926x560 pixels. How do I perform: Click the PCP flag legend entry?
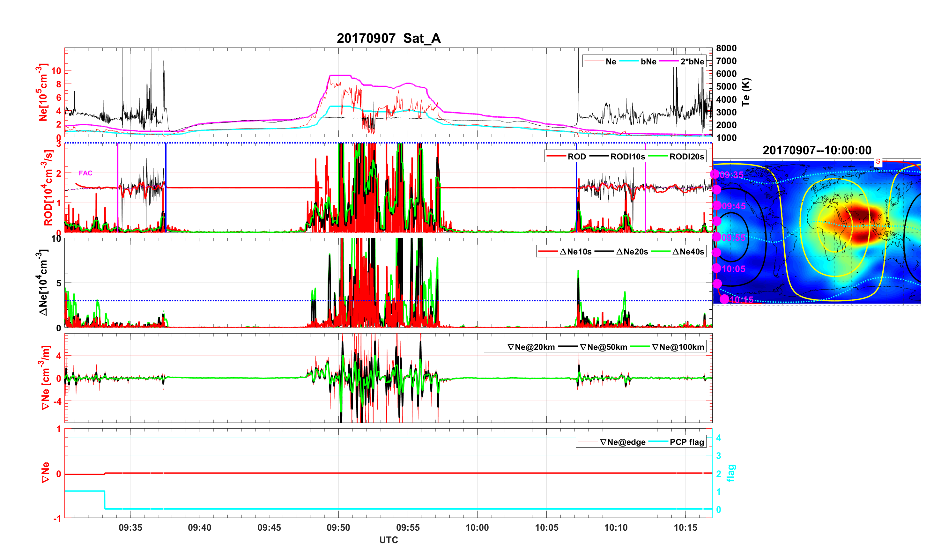tap(687, 442)
